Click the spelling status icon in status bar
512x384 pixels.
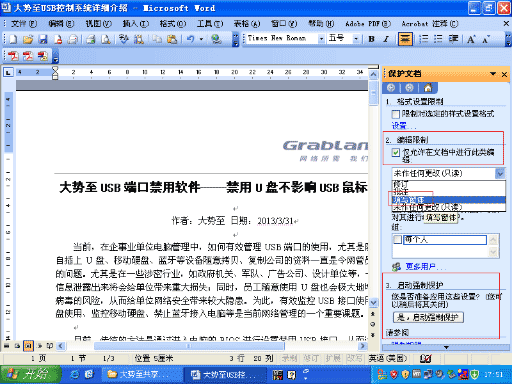click(425, 359)
